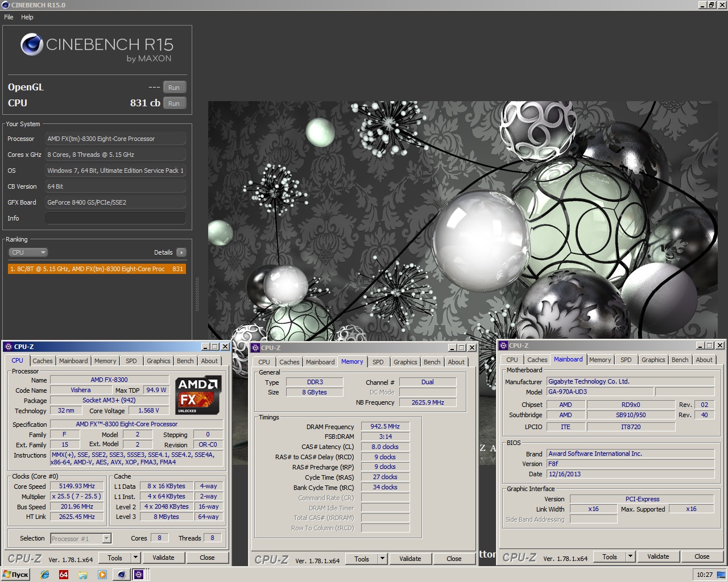Click Validate in left CPU-Z window
This screenshot has width=728, height=582.
(163, 558)
